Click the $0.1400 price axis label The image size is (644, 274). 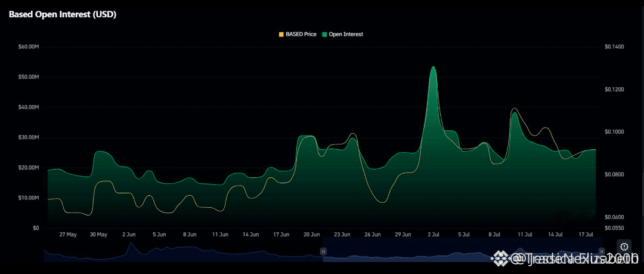tap(614, 47)
